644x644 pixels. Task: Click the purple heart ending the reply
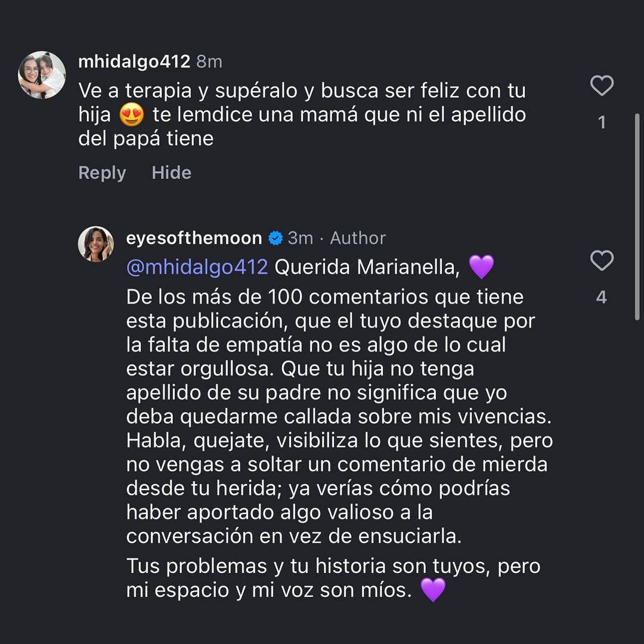[433, 590]
